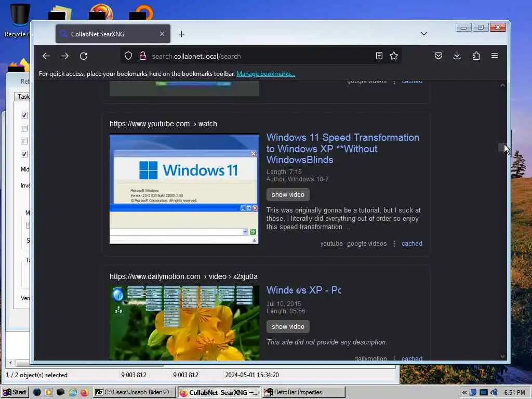This screenshot has width=532, height=399.
Task: Click the page scrollbar up arrow
Action: [502, 86]
